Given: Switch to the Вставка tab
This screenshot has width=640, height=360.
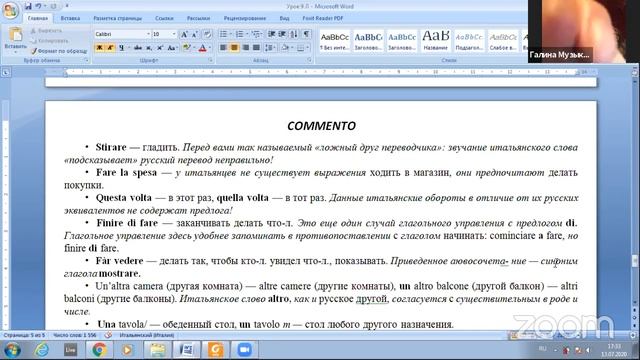Looking at the screenshot, I should (x=70, y=18).
